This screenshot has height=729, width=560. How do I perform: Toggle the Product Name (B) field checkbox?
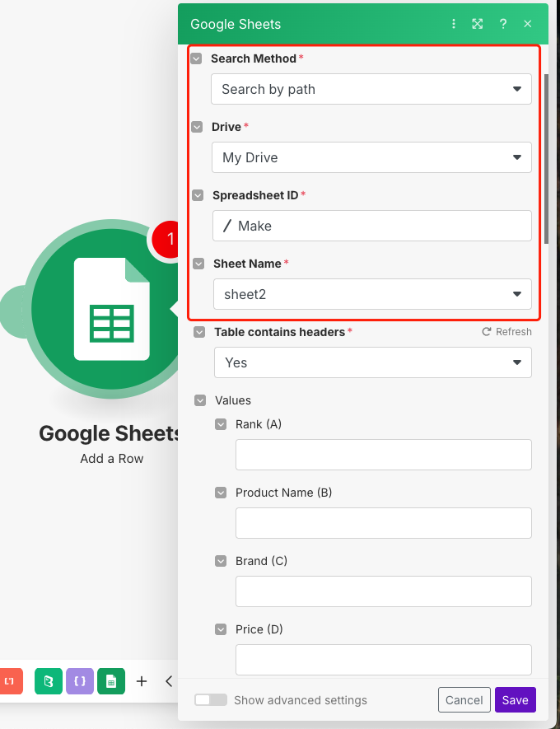221,493
